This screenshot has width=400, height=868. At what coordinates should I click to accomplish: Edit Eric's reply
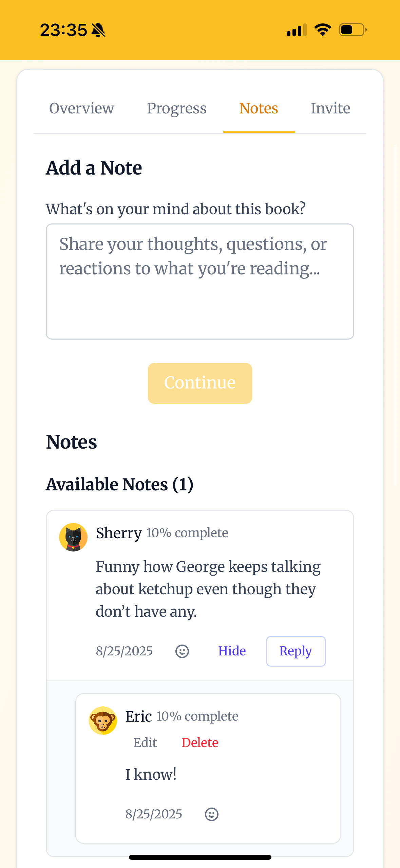pos(145,743)
